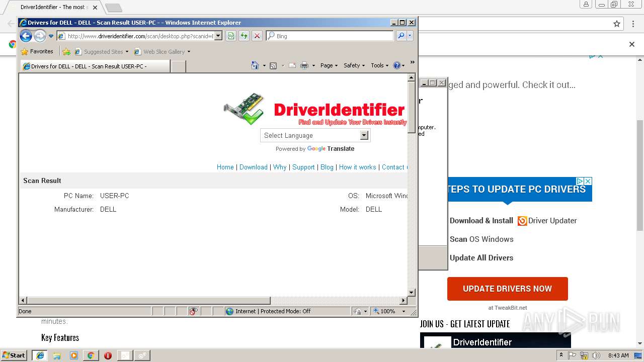Open the How it works link
Screen dimensions: 644x362
point(358,167)
